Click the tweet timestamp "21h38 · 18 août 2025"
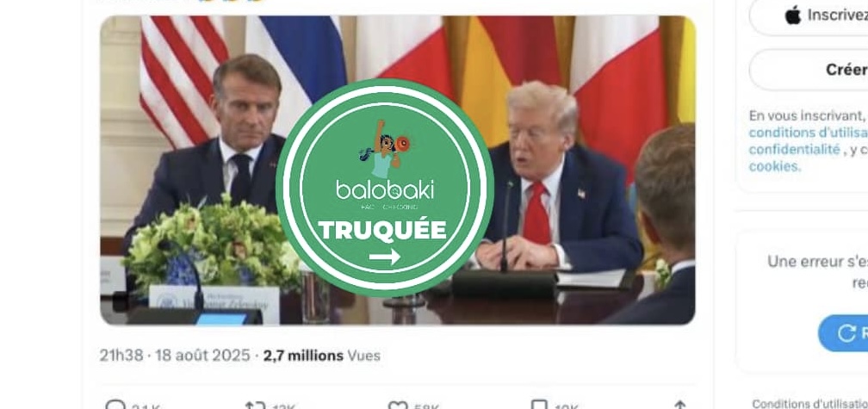 coord(175,356)
